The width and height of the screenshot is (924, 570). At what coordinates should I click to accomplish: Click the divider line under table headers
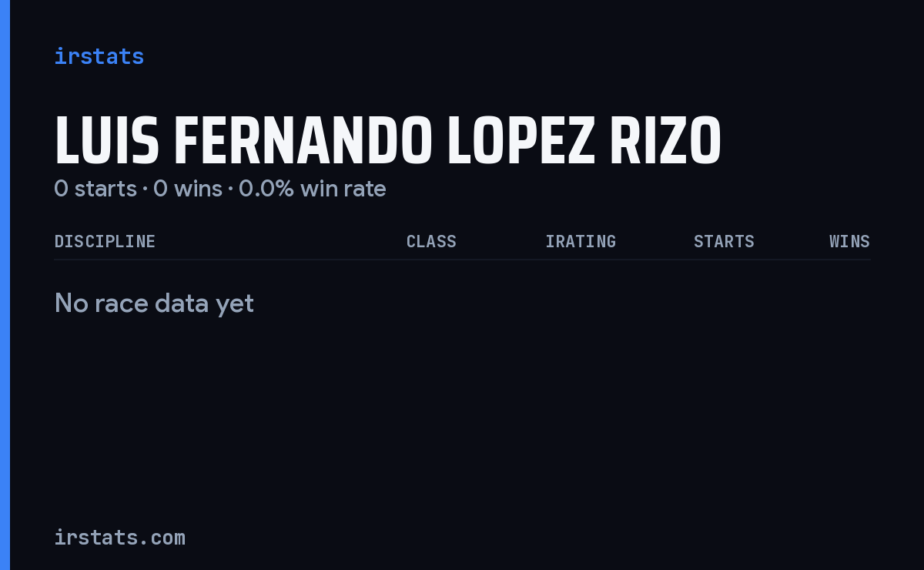462,260
